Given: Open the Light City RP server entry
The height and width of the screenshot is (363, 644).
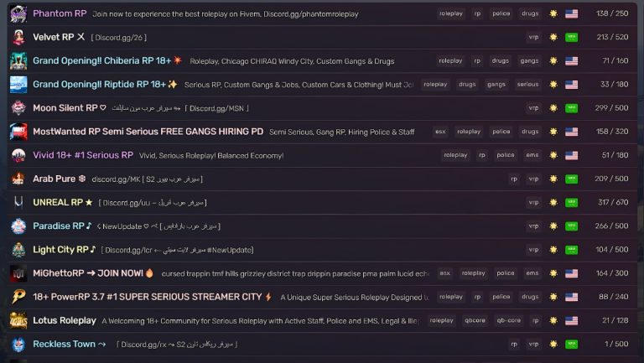Looking at the screenshot, I should click(322, 250).
